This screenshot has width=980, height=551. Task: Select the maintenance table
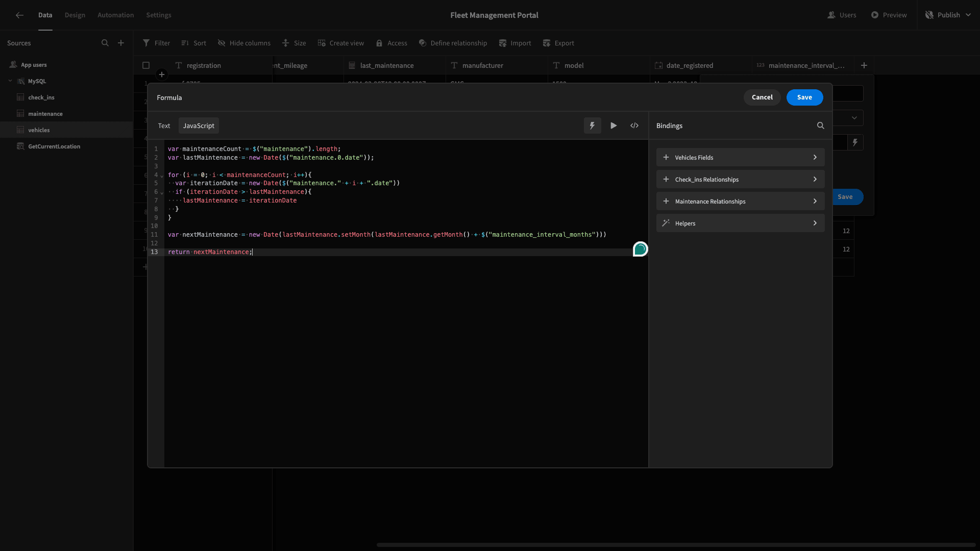(66, 113)
